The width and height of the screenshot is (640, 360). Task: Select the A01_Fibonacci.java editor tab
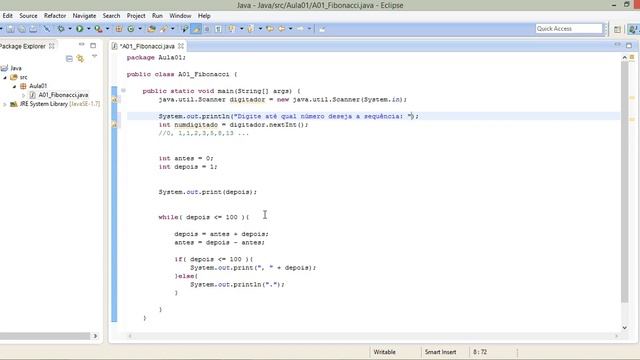point(147,46)
